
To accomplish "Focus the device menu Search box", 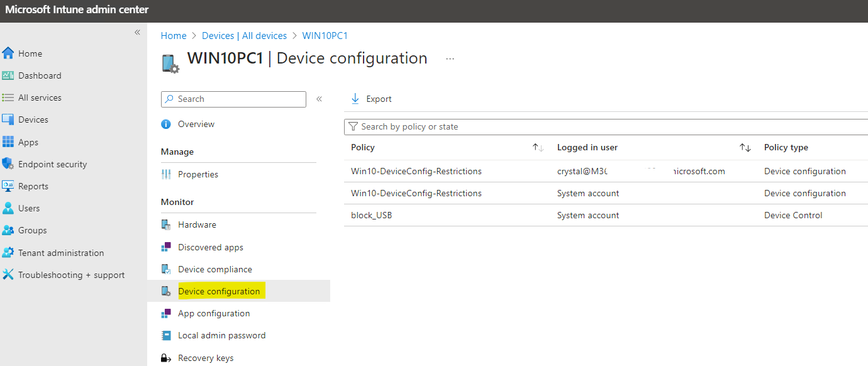I will pos(233,99).
